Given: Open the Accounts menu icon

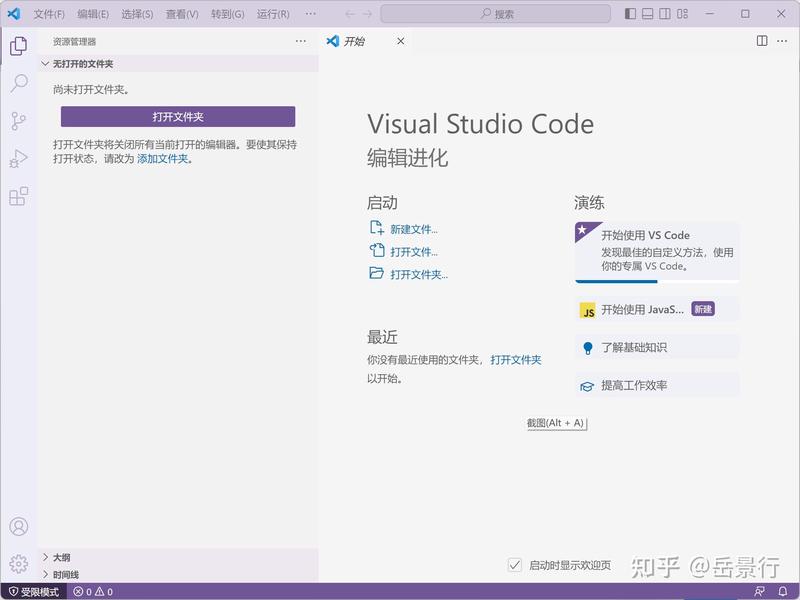Looking at the screenshot, I should [x=18, y=526].
